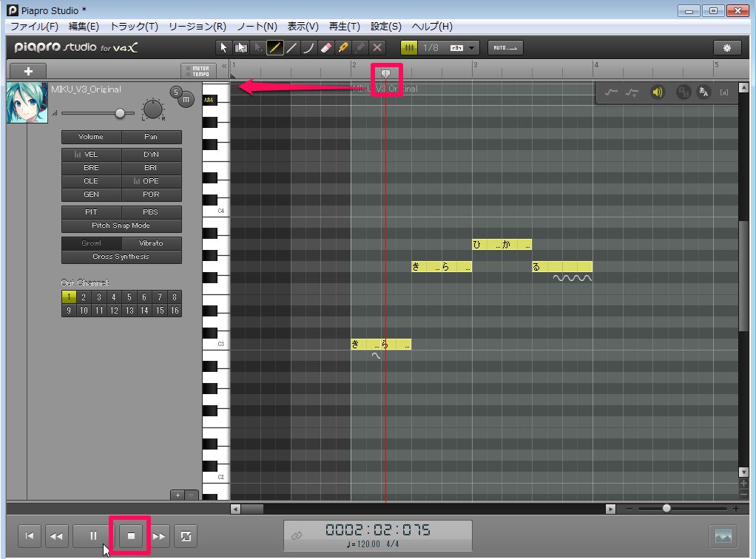Open the METER TEMPO panel
The width and height of the screenshot is (756, 559).
[197, 71]
